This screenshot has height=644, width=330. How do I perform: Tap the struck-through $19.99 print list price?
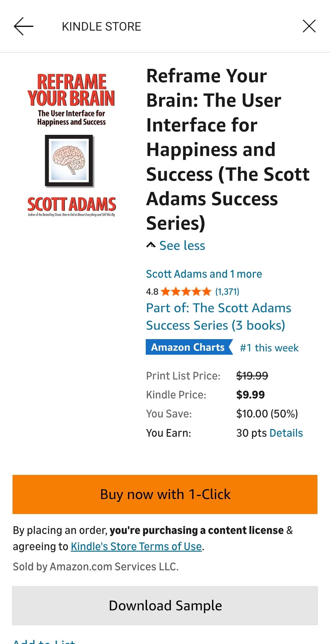[x=252, y=376]
